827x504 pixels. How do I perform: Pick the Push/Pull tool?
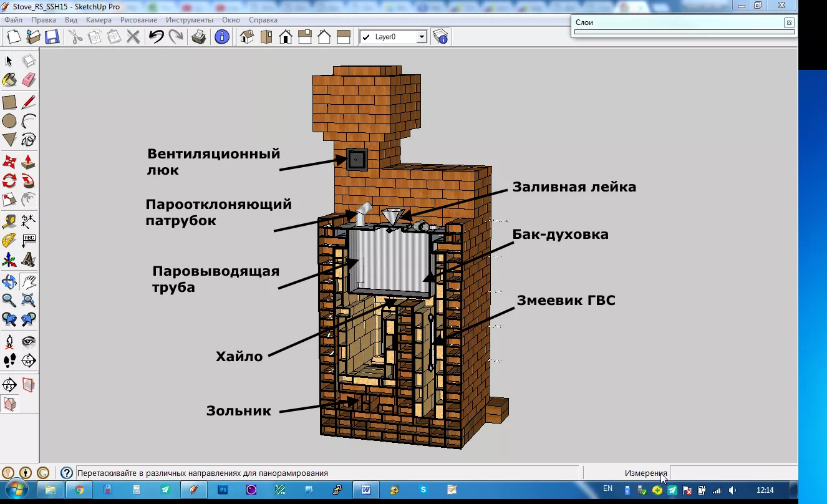click(29, 162)
